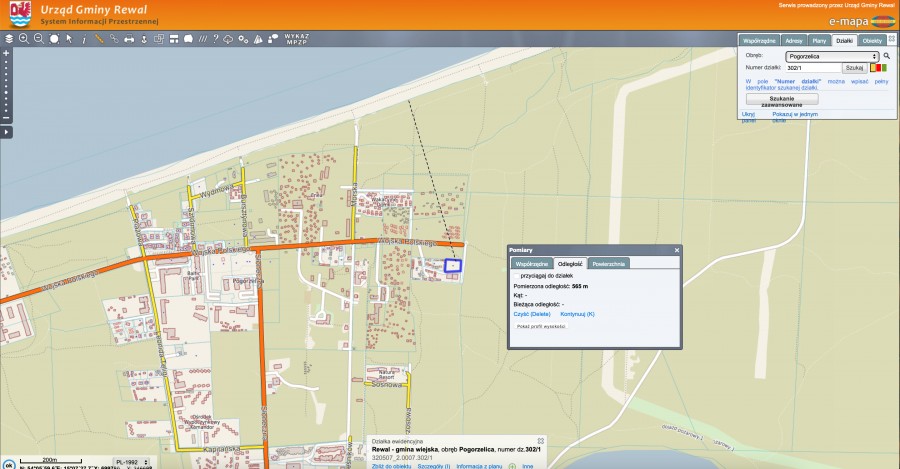The image size is (900, 469).
Task: Select the info identify tool
Action: [x=84, y=39]
